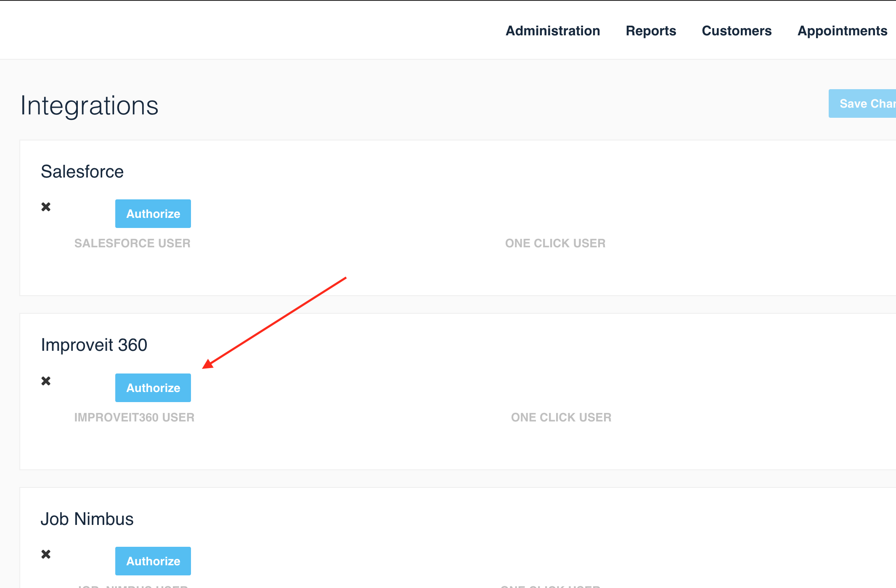Click the Improveit 360 section title
896x588 pixels.
(x=94, y=345)
